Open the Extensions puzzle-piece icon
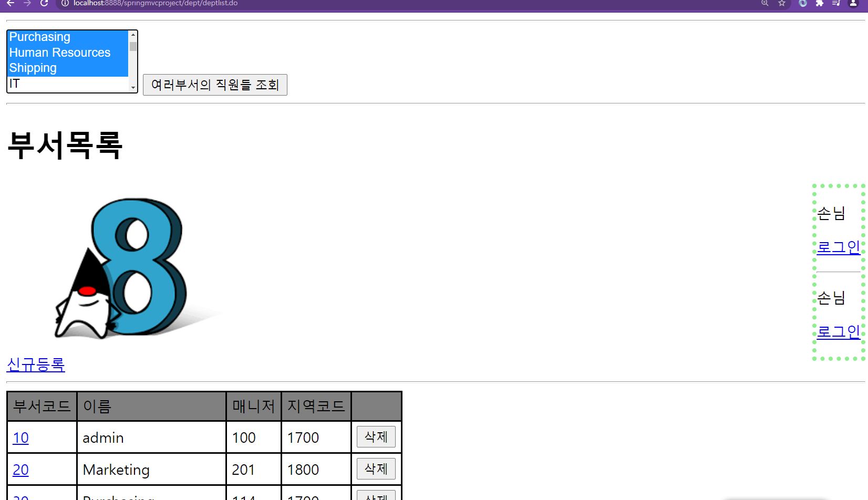 (820, 3)
